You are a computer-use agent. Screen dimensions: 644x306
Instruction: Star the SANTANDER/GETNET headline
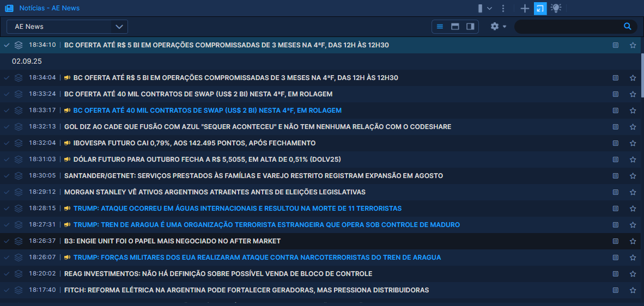tap(633, 175)
